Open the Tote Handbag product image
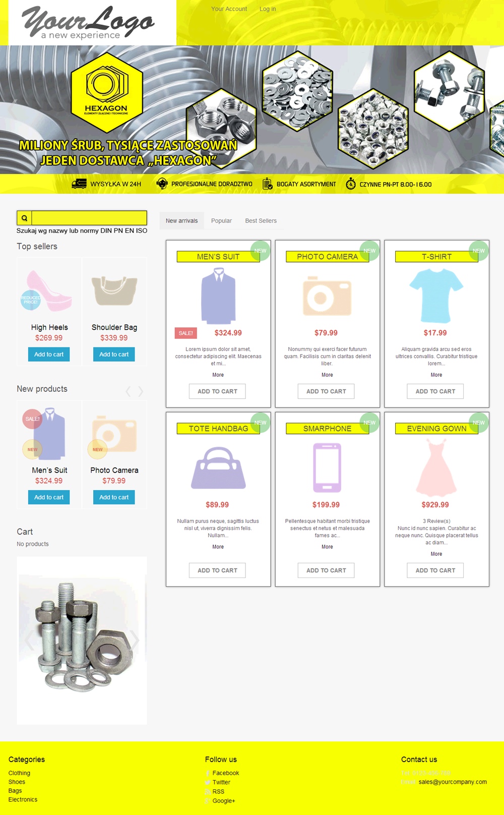 pyautogui.click(x=218, y=468)
